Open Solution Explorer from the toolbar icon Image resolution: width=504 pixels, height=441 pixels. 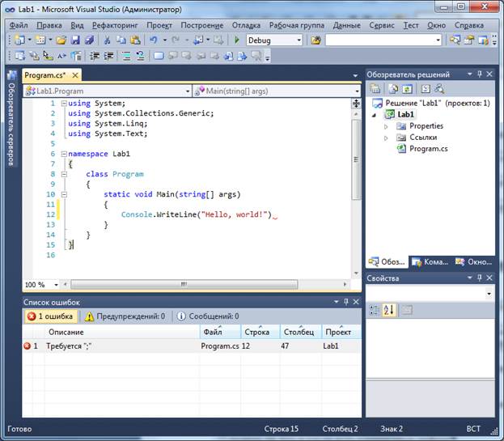[x=455, y=40]
